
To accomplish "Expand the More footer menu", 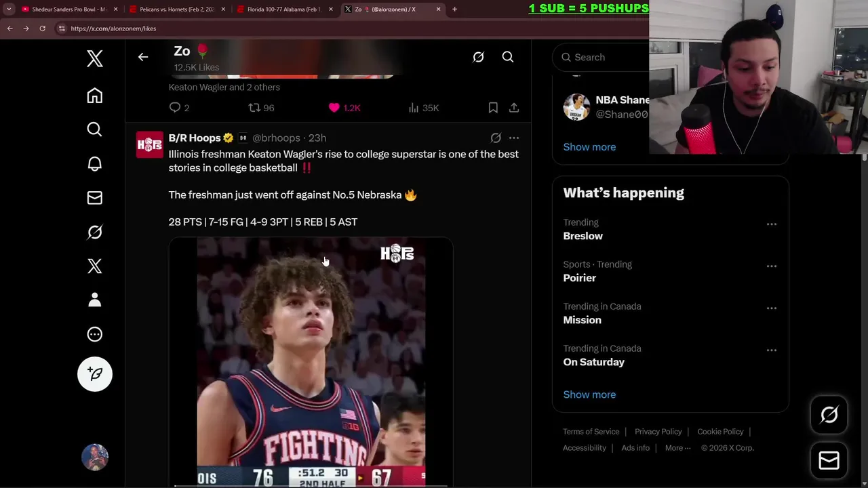I will [x=677, y=448].
